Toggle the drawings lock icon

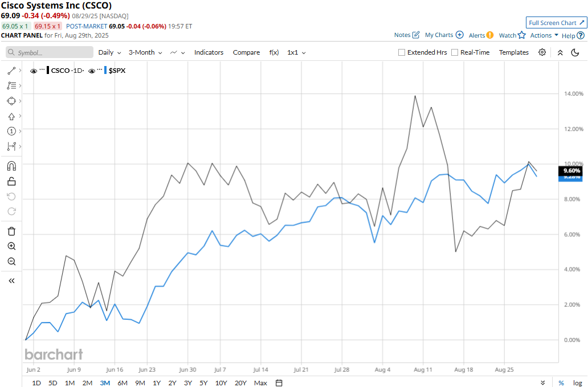tap(11, 182)
